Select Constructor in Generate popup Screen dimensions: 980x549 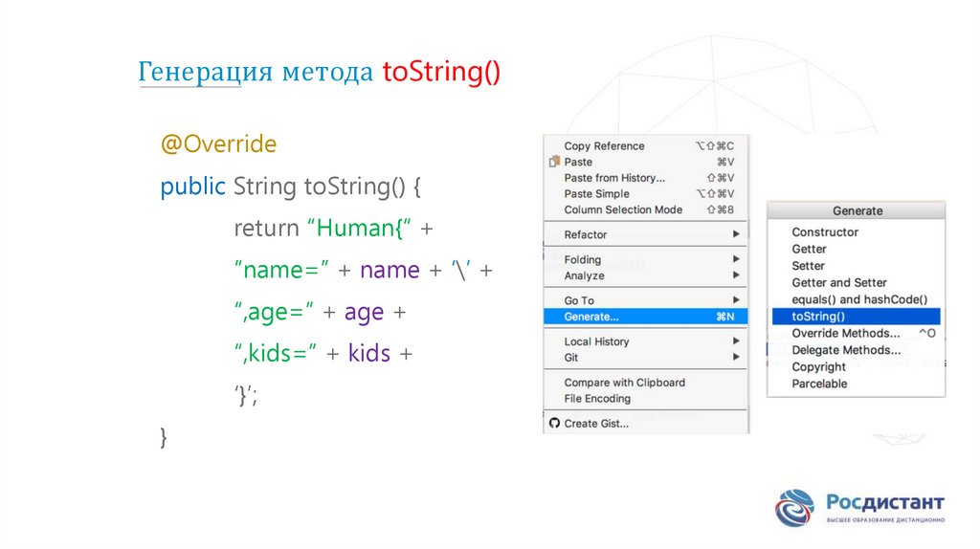(825, 232)
